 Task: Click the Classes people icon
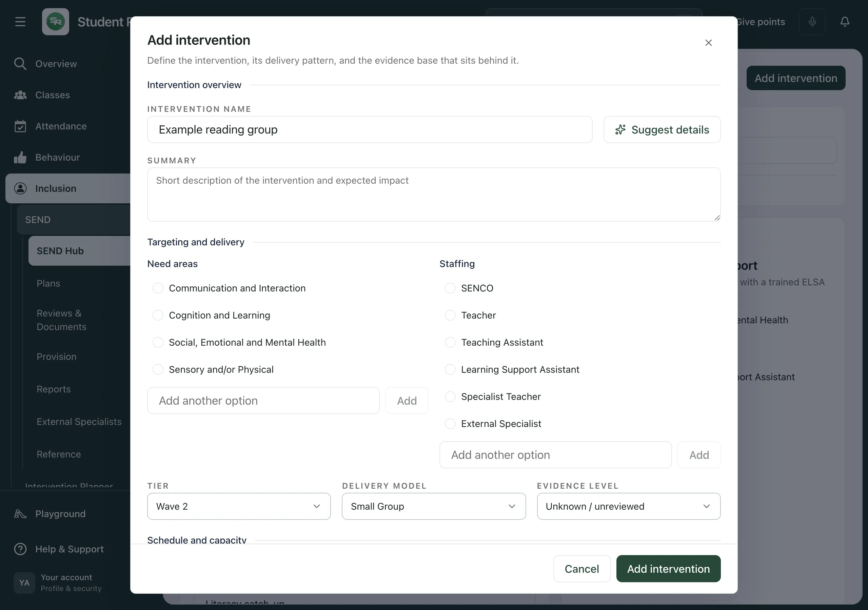click(x=20, y=95)
